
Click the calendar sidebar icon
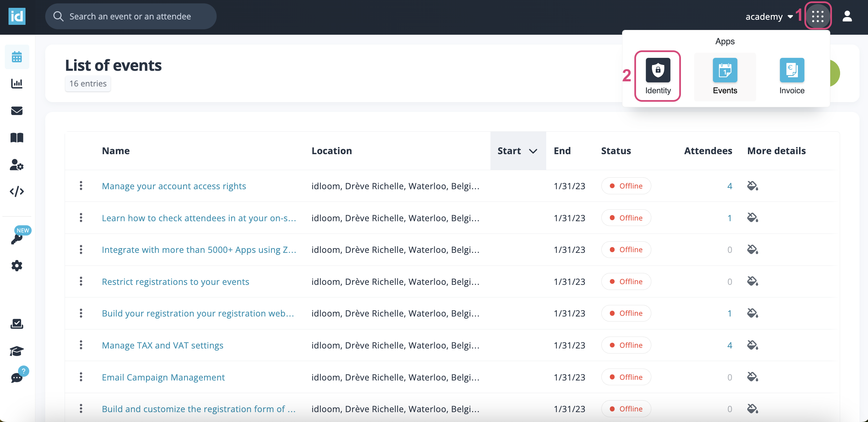pyautogui.click(x=17, y=56)
